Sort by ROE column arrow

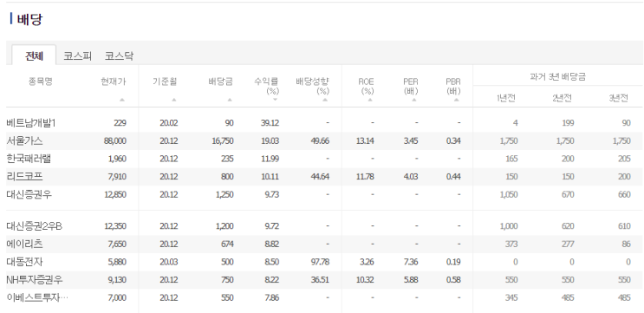[x=370, y=100]
